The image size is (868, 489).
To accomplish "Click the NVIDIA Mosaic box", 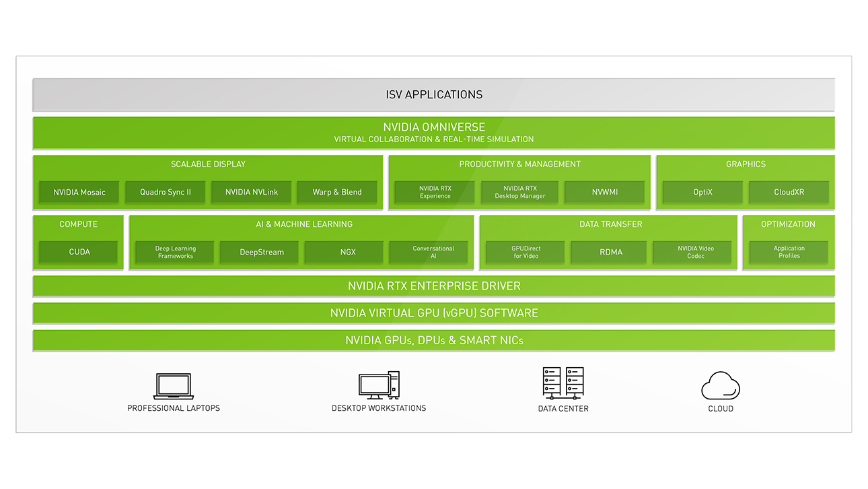I will (79, 192).
